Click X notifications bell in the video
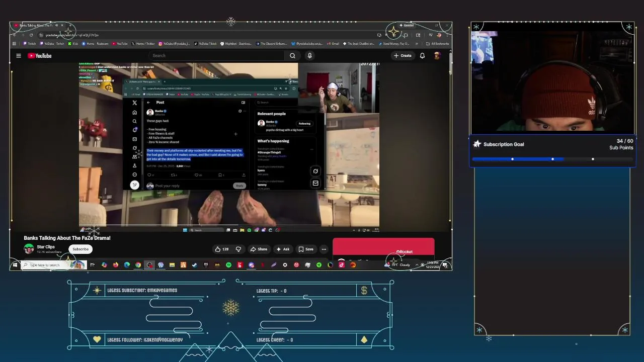The width and height of the screenshot is (644, 362). pos(134,130)
